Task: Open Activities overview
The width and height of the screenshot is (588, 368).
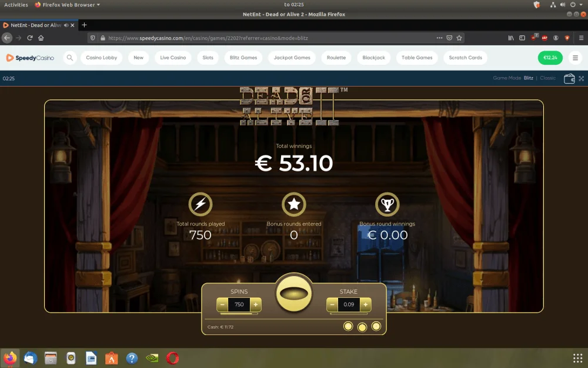Action: 16,5
